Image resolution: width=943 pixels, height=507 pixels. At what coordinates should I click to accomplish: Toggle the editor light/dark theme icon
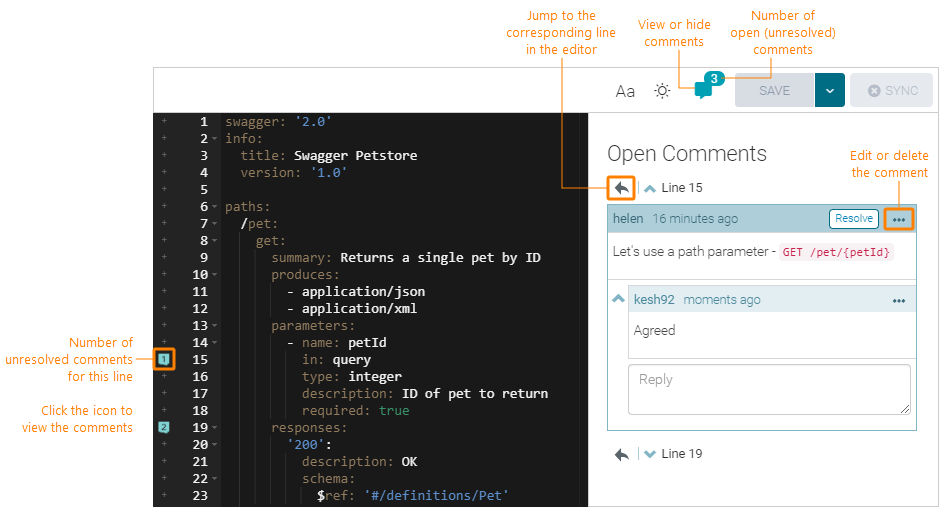tap(662, 91)
